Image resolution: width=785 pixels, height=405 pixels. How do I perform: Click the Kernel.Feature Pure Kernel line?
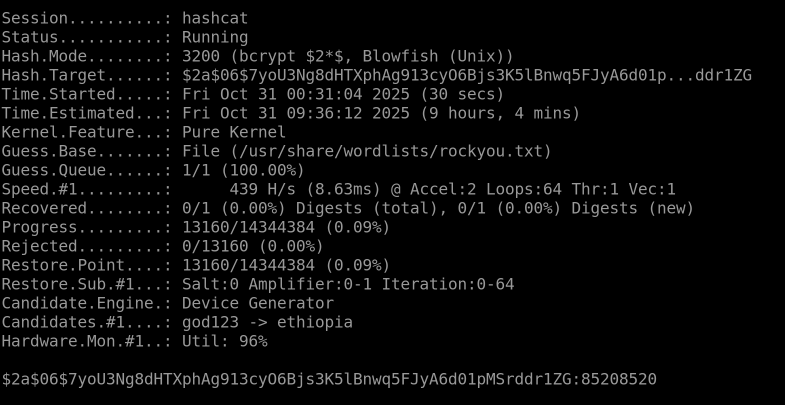point(143,132)
